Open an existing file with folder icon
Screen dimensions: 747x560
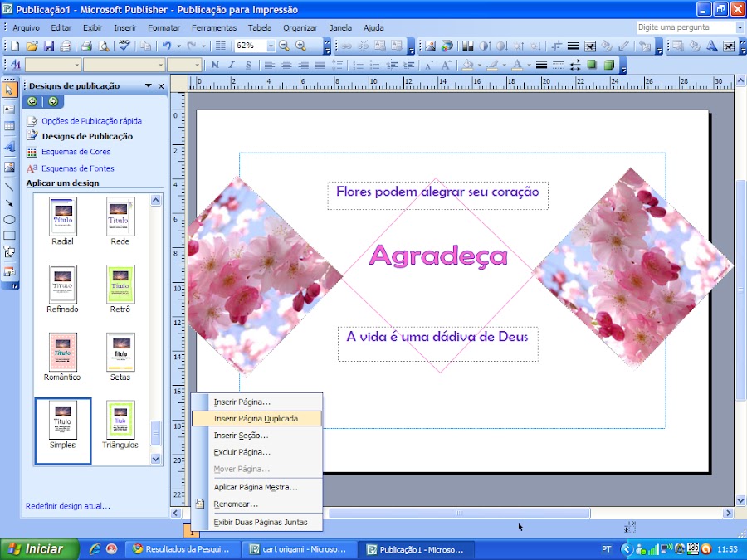32,46
